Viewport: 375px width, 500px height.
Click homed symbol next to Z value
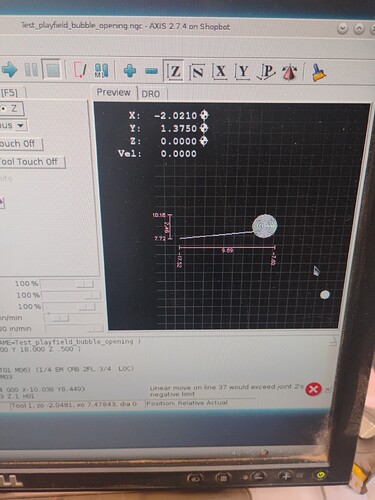pyautogui.click(x=204, y=141)
